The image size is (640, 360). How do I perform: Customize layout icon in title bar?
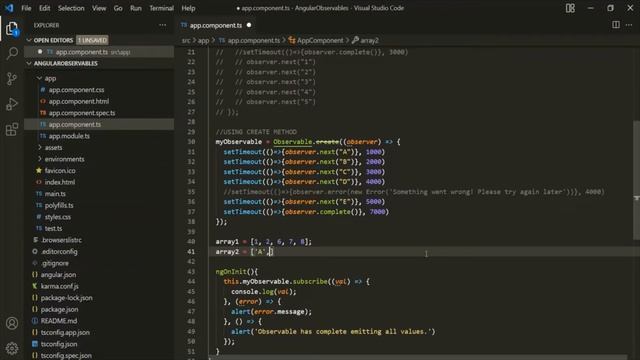tap(570, 8)
